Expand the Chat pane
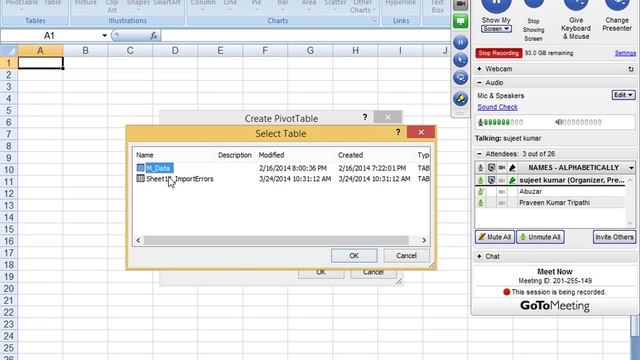640x360 pixels. click(479, 256)
